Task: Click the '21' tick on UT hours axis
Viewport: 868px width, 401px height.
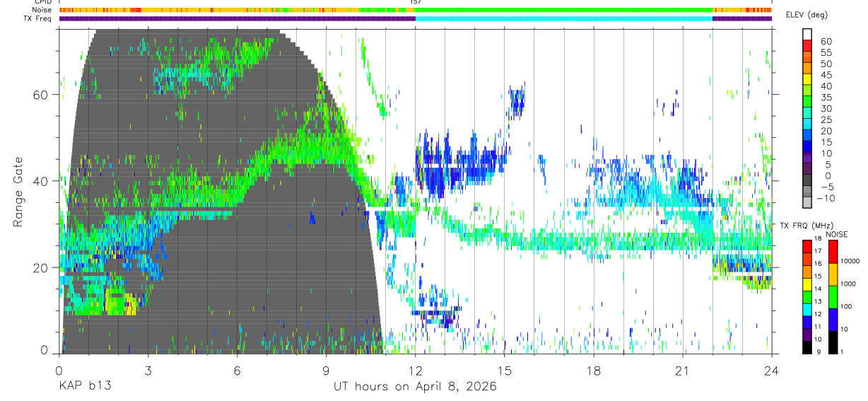Action: point(683,371)
